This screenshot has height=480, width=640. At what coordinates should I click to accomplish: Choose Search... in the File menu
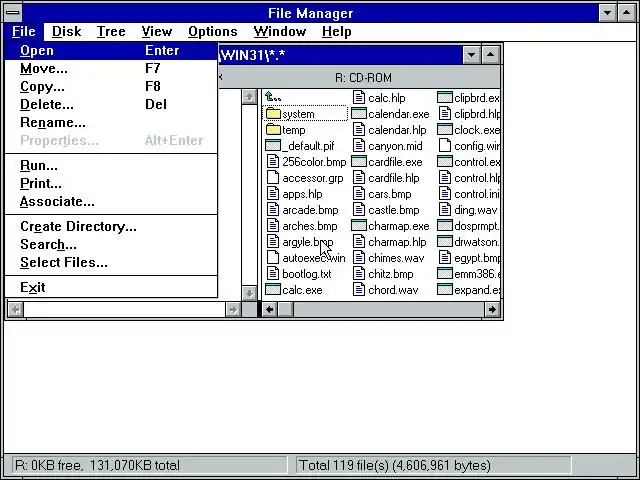[111, 244]
